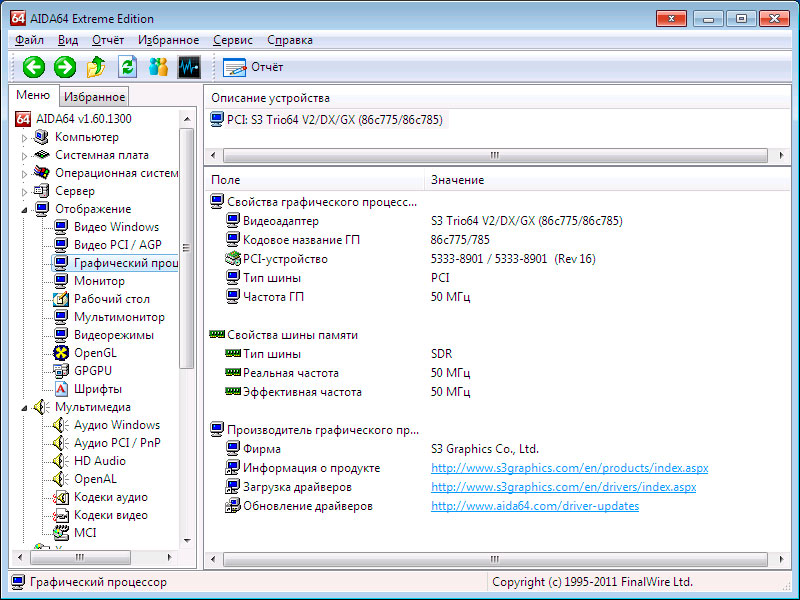Click the Up level toolbar icon
The height and width of the screenshot is (600, 800).
(x=96, y=67)
